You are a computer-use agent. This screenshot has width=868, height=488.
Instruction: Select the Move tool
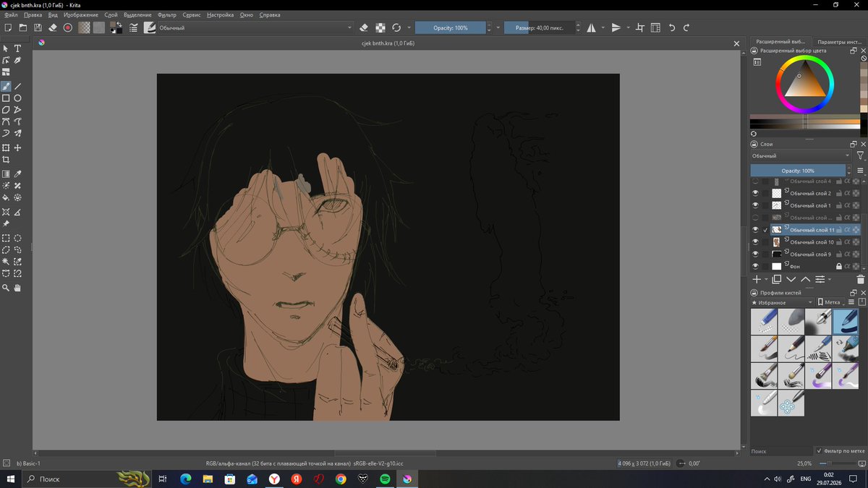click(18, 147)
